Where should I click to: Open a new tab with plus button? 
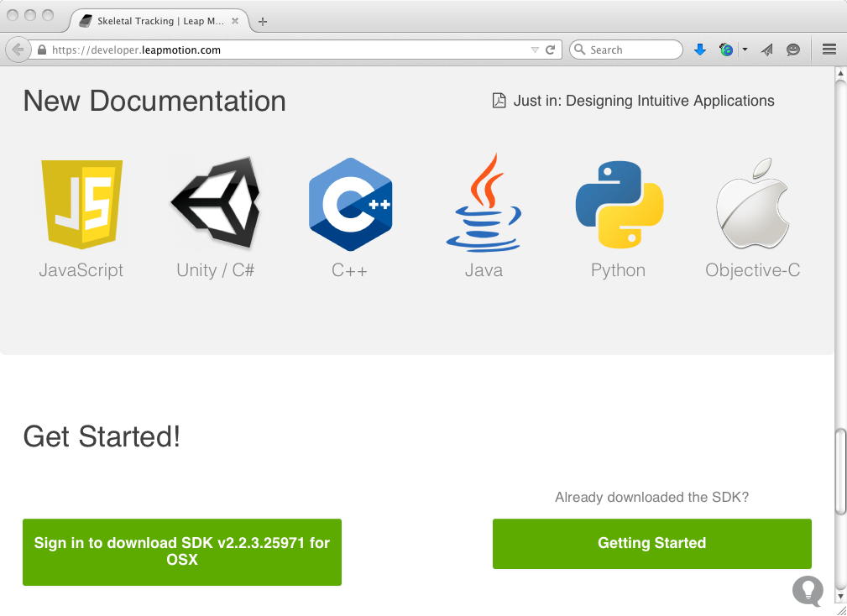point(263,22)
